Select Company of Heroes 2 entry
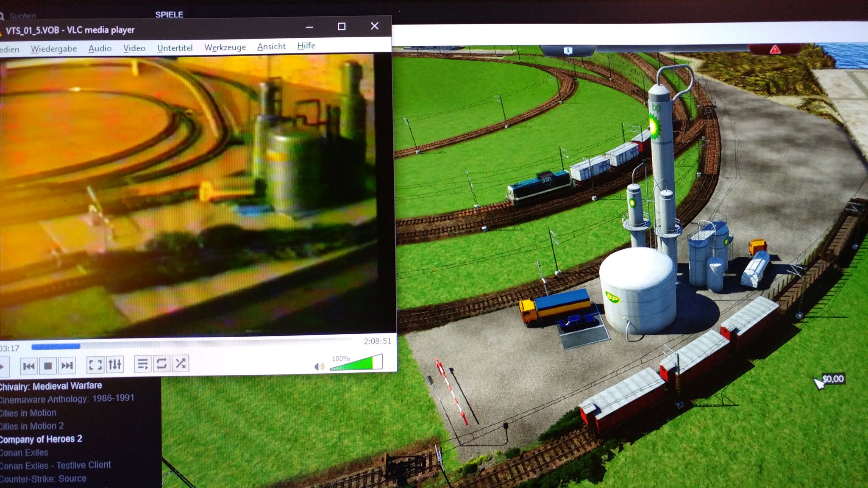Viewport: 868px width, 488px height. pyautogui.click(x=41, y=439)
